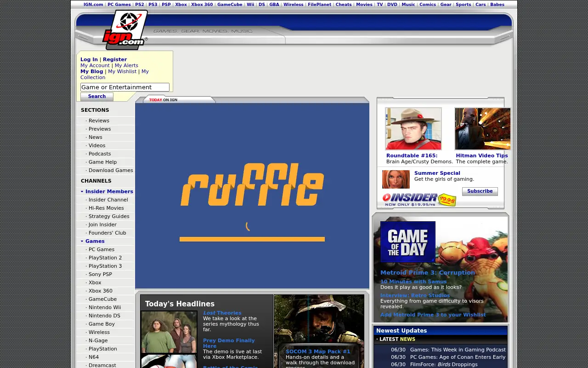Select Babes in top navigation bar
Viewport: 588px width, 368px height.
[497, 5]
